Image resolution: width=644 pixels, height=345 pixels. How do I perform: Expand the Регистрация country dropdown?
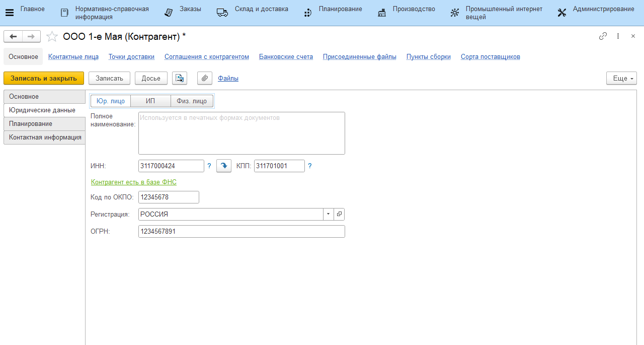tap(328, 214)
